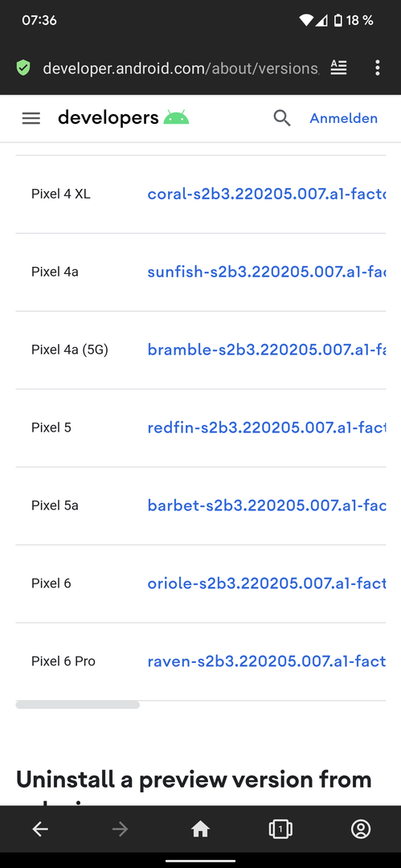Download the oriole image for Pixel 6

pos(267,583)
